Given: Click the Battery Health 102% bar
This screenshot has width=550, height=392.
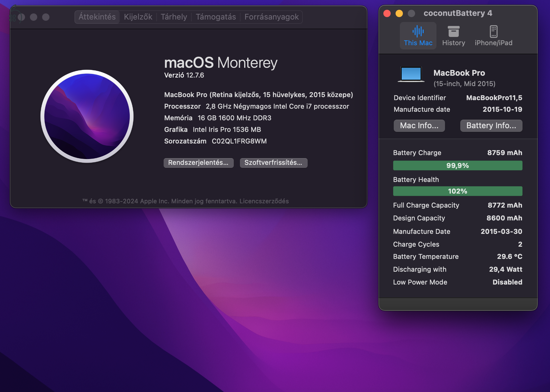Looking at the screenshot, I should point(458,191).
